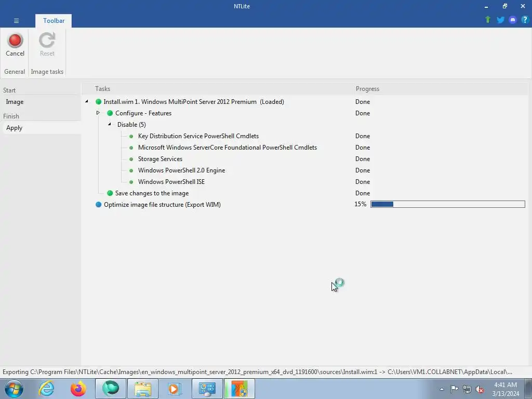Screen dimensions: 532x399
Task: Click the network tray icon
Action: click(467, 389)
